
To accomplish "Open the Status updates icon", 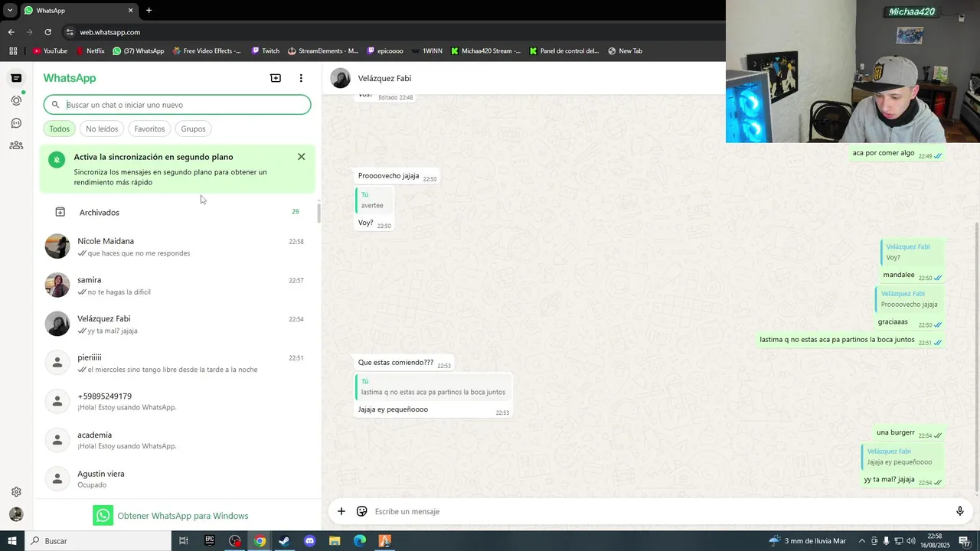I will pyautogui.click(x=16, y=100).
